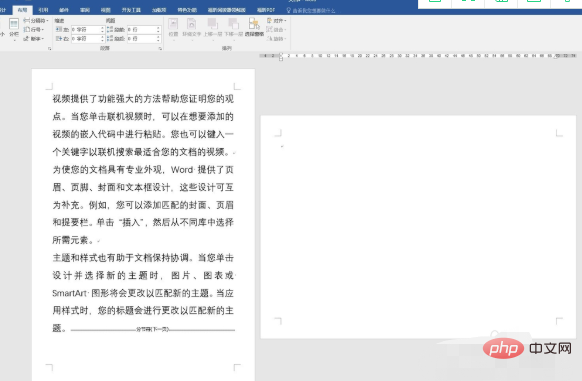Click the 下移一层 send backward button
The image size is (582, 381).
(233, 28)
